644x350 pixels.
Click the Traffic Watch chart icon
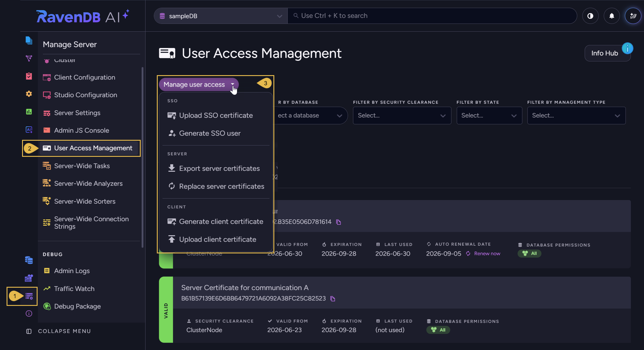point(47,289)
